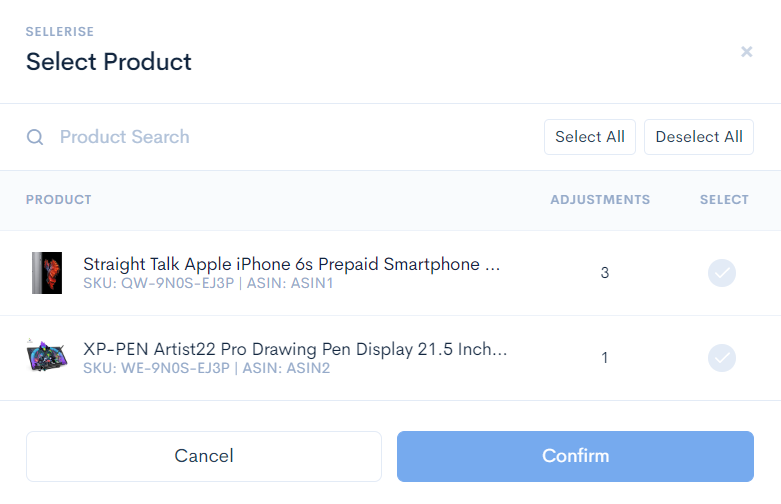The height and width of the screenshot is (504, 781).
Task: Click the PRODUCT column header
Action: [x=59, y=200]
